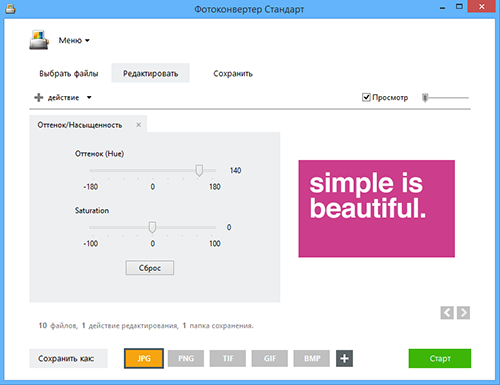Viewport: 500px width, 385px height.
Task: Switch to Сохранить tab
Action: pos(233,73)
